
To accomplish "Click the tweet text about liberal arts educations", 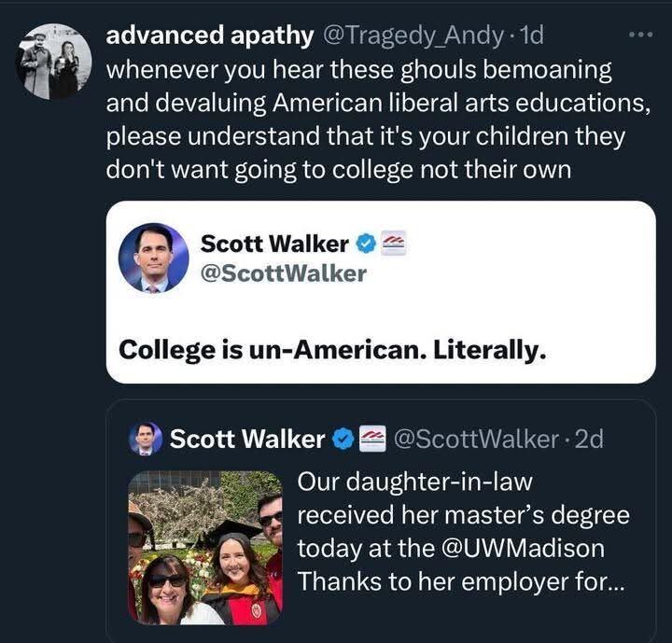I will pyautogui.click(x=378, y=119).
